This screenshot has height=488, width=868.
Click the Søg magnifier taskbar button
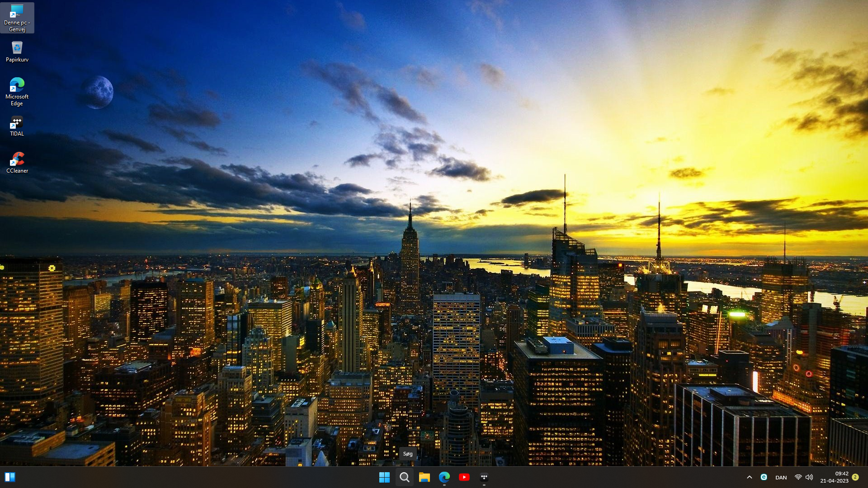405,477
